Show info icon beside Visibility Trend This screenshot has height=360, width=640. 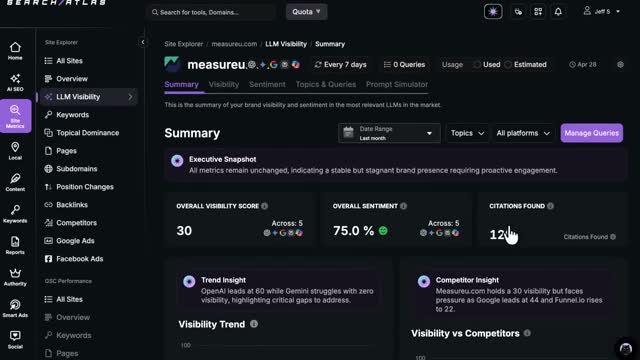click(254, 324)
